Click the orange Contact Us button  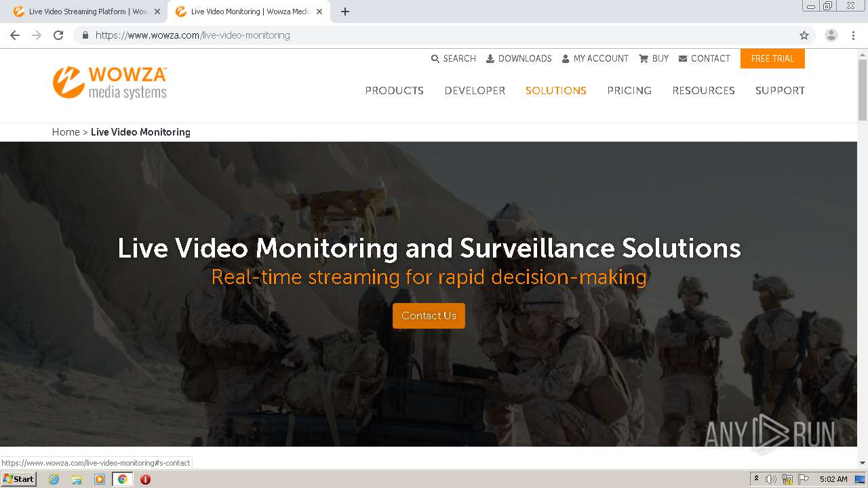(x=429, y=316)
